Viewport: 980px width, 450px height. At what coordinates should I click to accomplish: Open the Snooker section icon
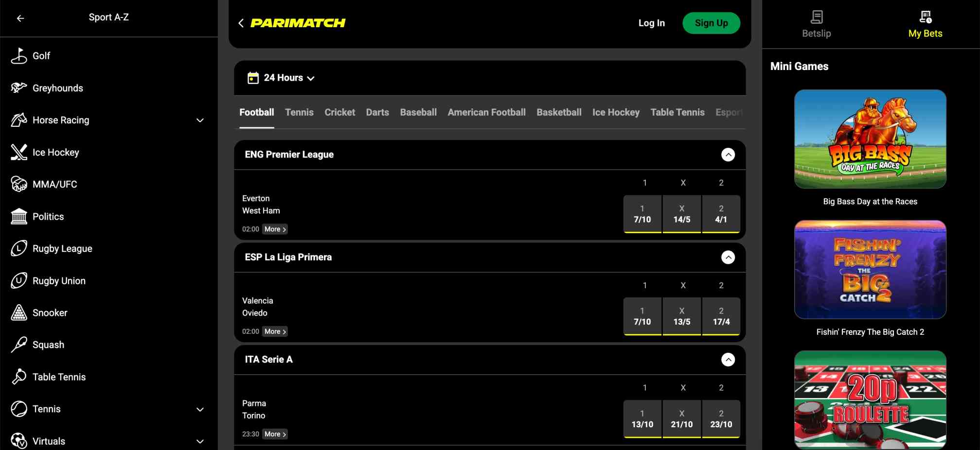(18, 312)
